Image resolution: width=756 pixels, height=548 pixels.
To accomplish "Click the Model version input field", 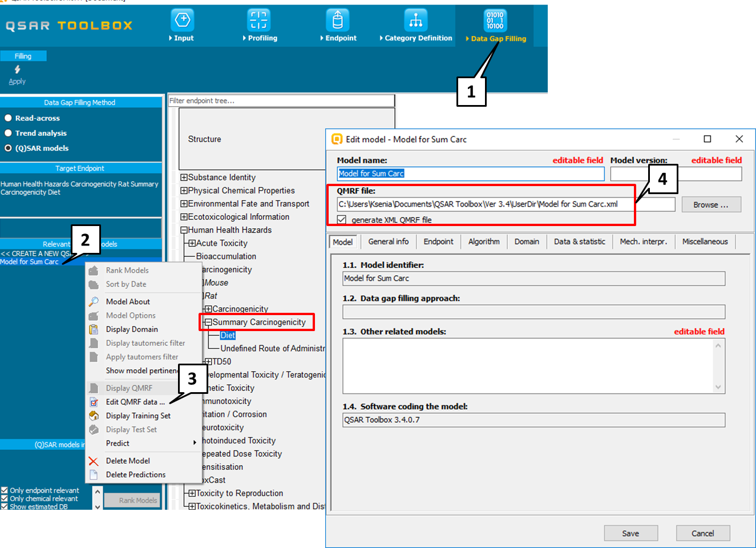I will point(676,174).
